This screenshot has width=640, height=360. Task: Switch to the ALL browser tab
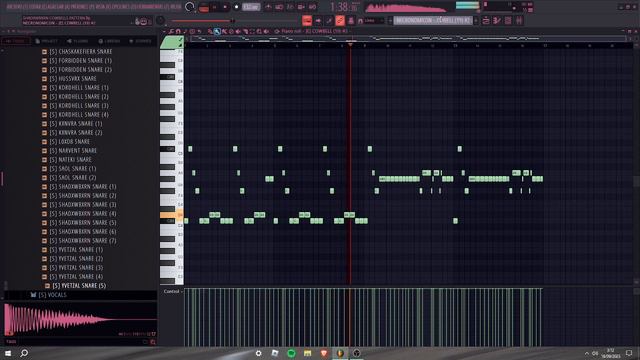point(16,41)
